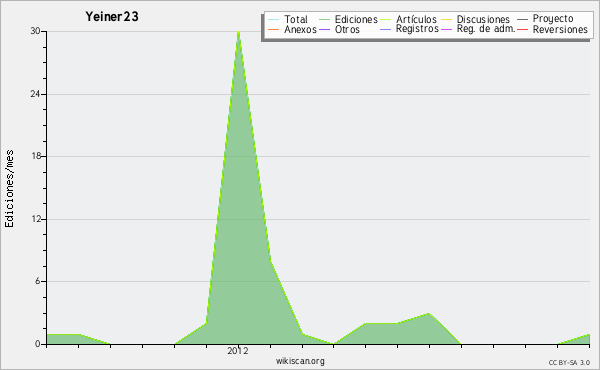Click the 30 y-axis value
600x370 pixels.
click(36, 31)
